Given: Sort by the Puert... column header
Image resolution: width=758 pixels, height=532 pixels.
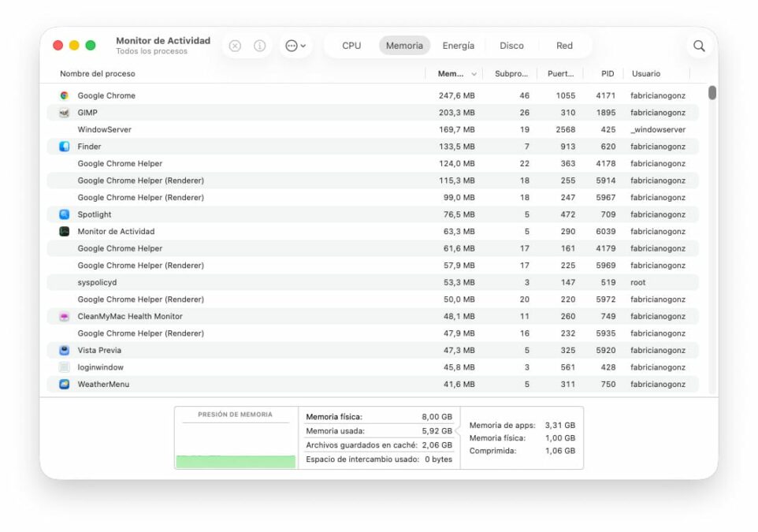Looking at the screenshot, I should tap(560, 73).
